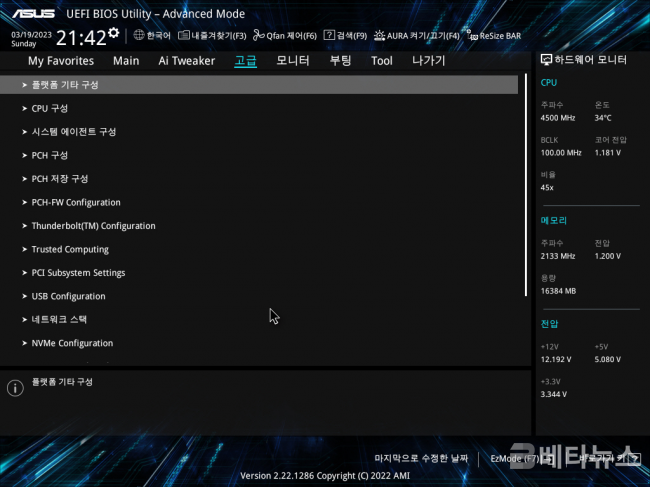Click memory voltage 1.200 V

608,256
